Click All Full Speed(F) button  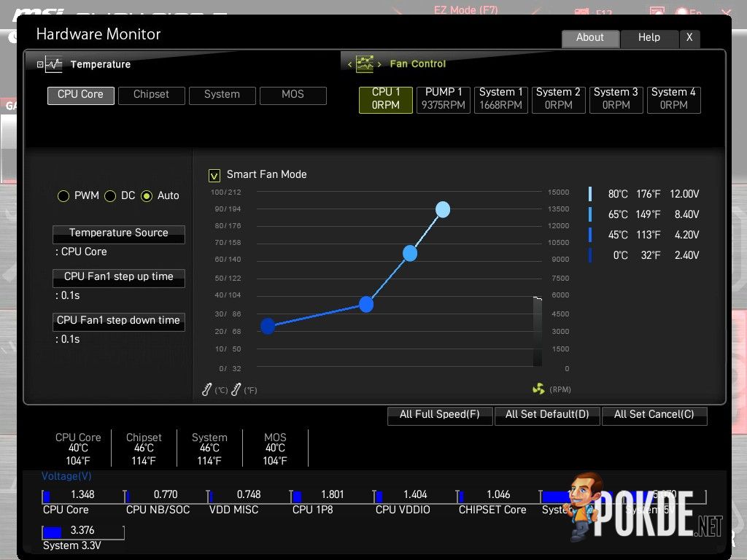(440, 415)
